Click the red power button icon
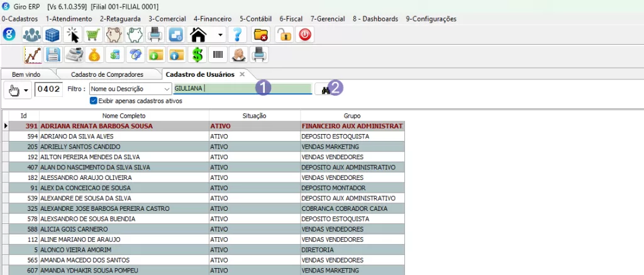Screen dimensions: 644x275 pyautogui.click(x=305, y=35)
